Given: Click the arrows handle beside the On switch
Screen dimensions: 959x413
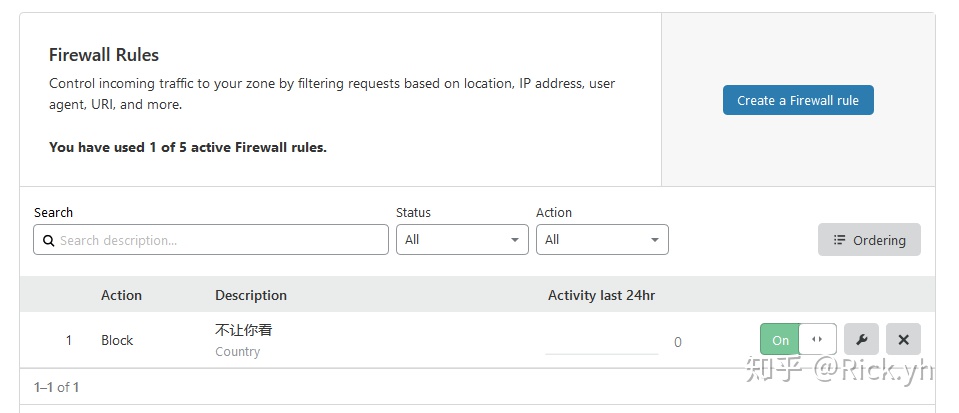Looking at the screenshot, I should pyautogui.click(x=817, y=340).
